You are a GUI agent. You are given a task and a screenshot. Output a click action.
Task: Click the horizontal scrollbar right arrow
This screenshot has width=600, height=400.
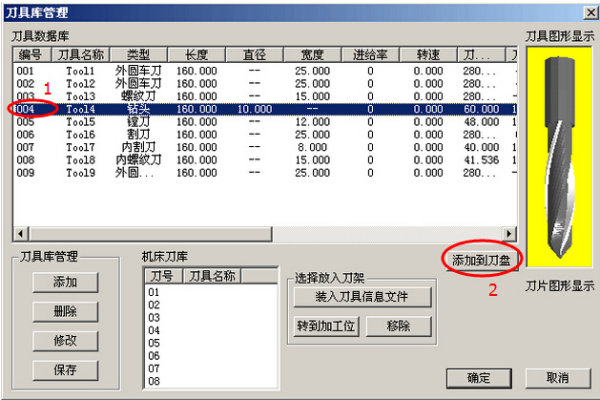point(507,233)
